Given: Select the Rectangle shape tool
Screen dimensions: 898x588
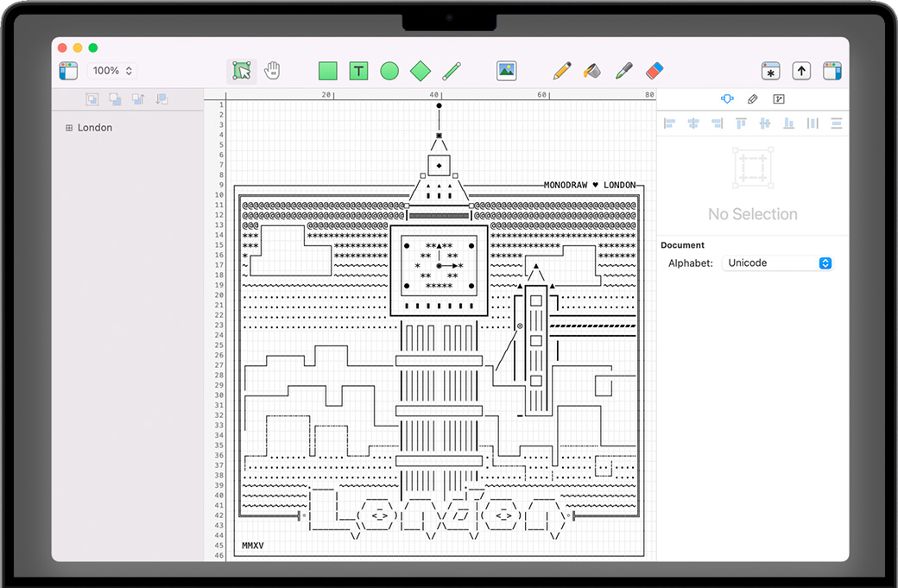Looking at the screenshot, I should [x=327, y=71].
